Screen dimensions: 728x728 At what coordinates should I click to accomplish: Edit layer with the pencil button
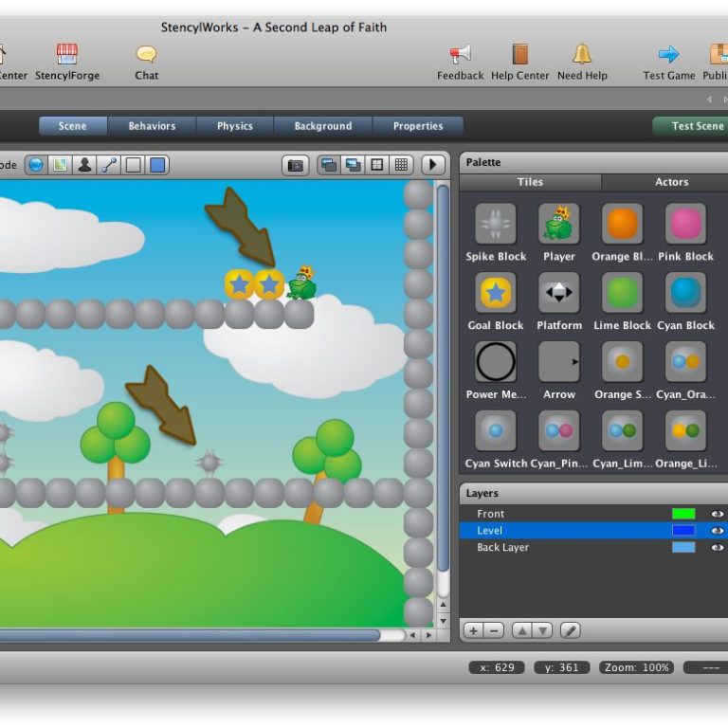(x=571, y=631)
